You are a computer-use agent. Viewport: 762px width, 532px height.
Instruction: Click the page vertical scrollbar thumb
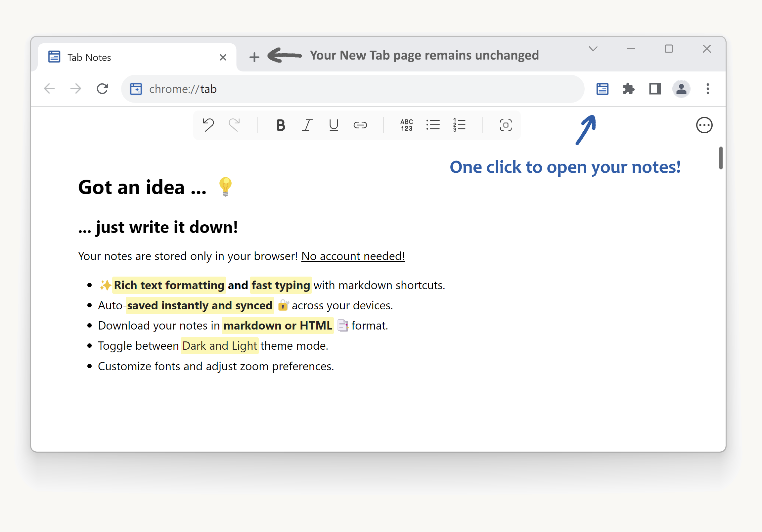[721, 158]
